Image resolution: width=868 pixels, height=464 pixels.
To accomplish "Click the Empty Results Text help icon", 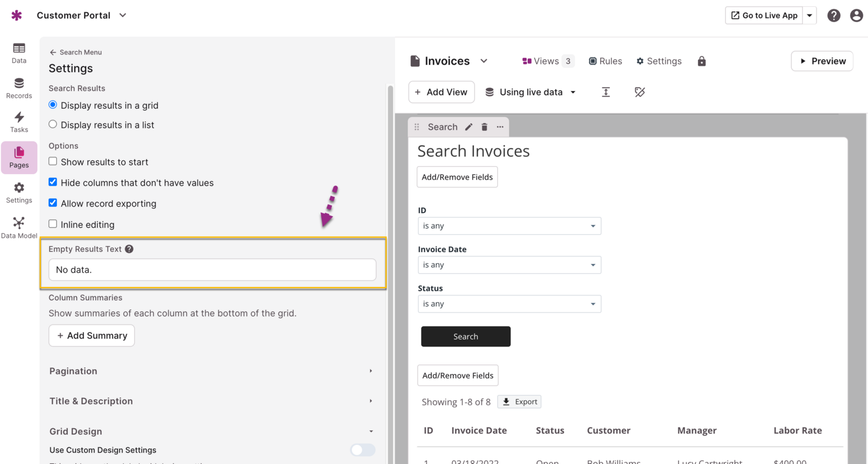I will pyautogui.click(x=129, y=249).
